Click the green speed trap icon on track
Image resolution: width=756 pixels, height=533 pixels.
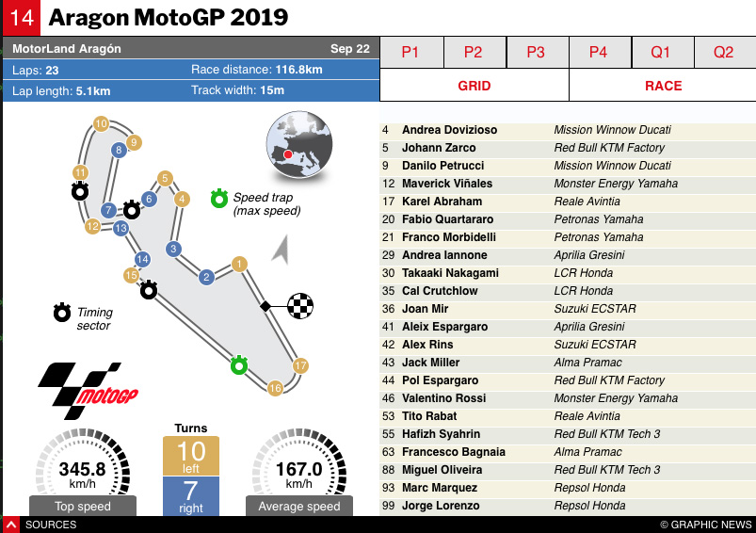point(238,364)
